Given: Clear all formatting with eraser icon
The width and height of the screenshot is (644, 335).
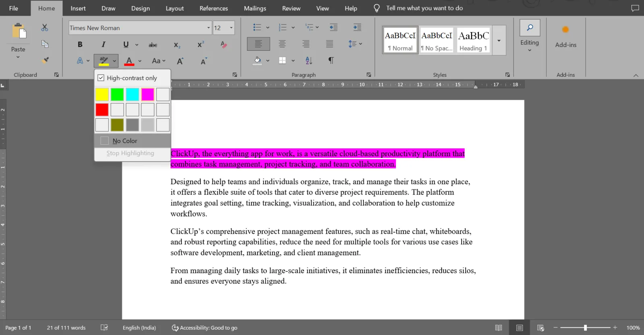Looking at the screenshot, I should click(224, 45).
